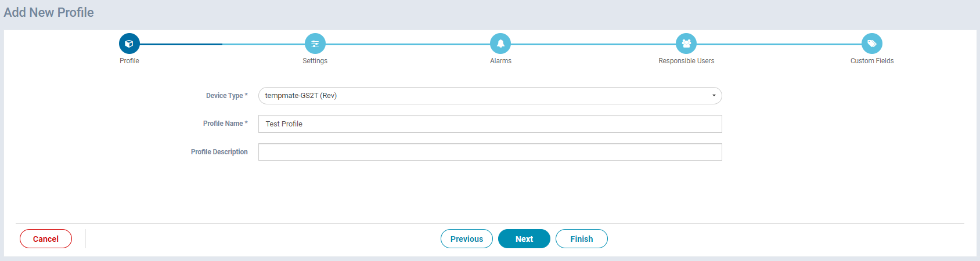Go back with the Previous button

tap(467, 239)
